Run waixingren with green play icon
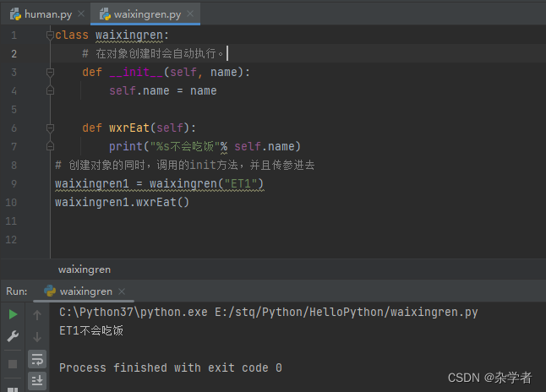This screenshot has width=546, height=392. click(x=13, y=314)
